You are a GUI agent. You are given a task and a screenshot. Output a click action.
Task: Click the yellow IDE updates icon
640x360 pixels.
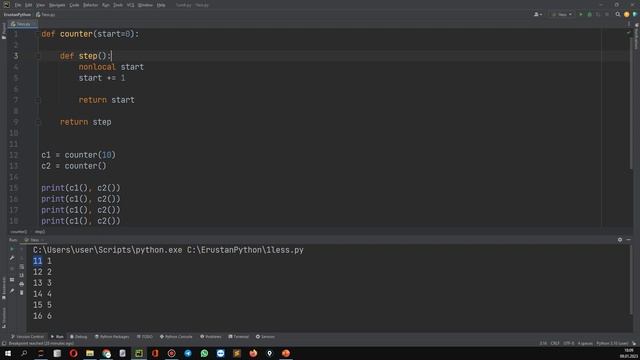pos(627,14)
